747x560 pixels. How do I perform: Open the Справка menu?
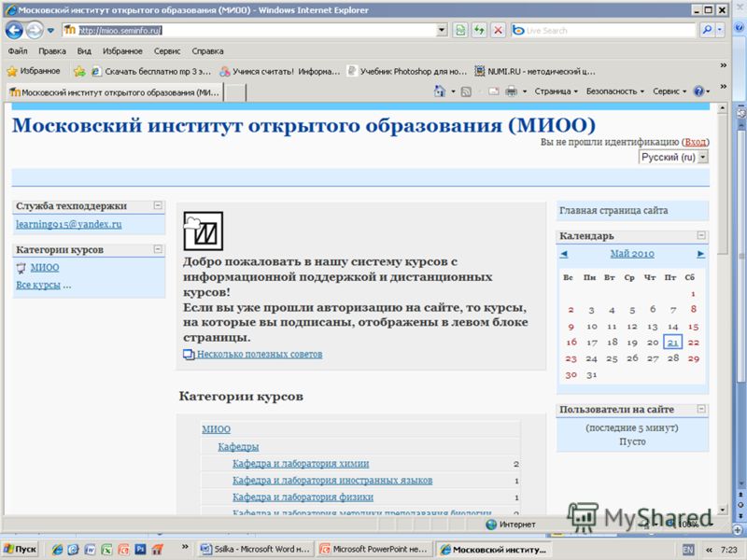point(207,51)
